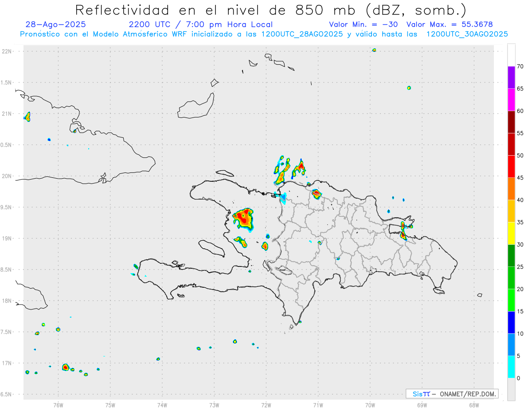Image resolution: width=532 pixels, height=411 pixels.
Task: Click the colorbar tick label '25'
Action: tap(520, 267)
